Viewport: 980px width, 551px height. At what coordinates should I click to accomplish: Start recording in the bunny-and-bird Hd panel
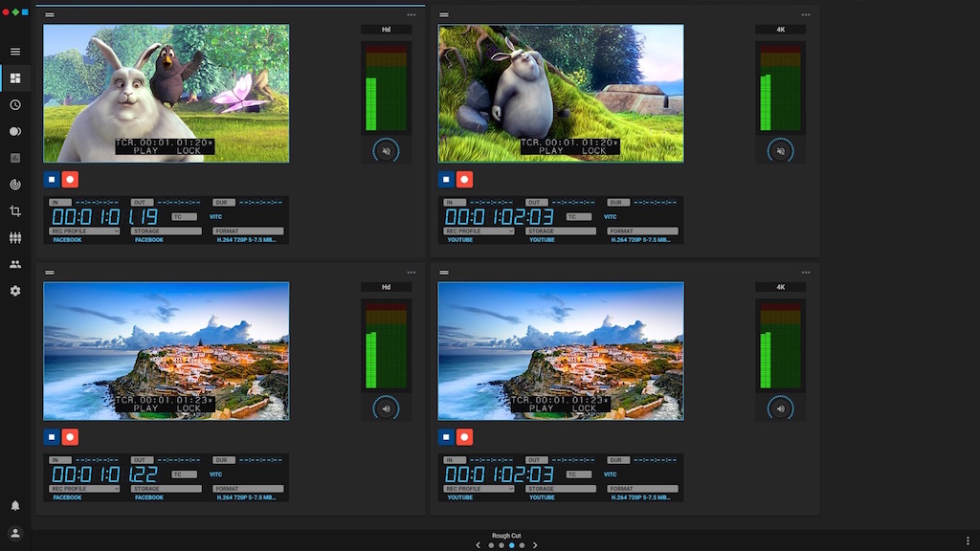click(x=70, y=180)
